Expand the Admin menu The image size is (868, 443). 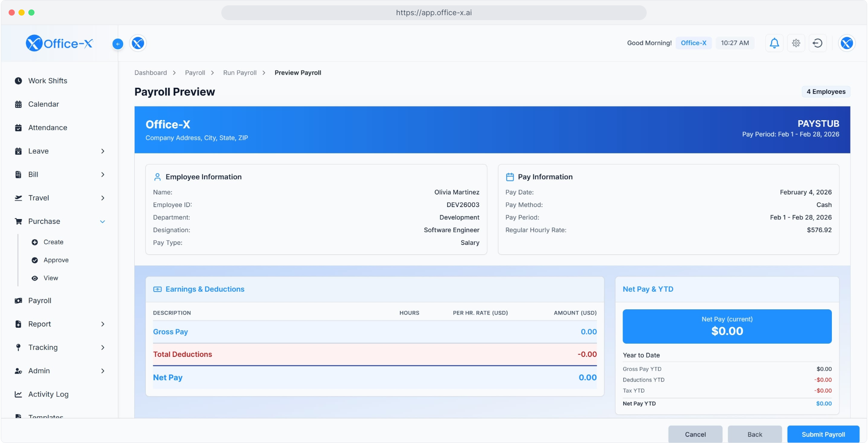[102, 371]
